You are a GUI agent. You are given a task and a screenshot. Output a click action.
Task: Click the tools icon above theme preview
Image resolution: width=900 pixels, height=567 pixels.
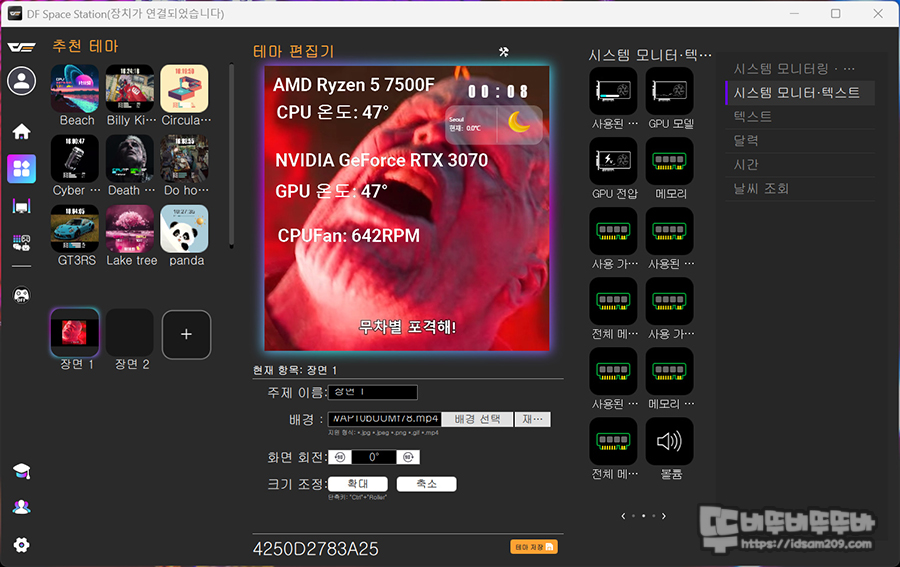pos(503,52)
